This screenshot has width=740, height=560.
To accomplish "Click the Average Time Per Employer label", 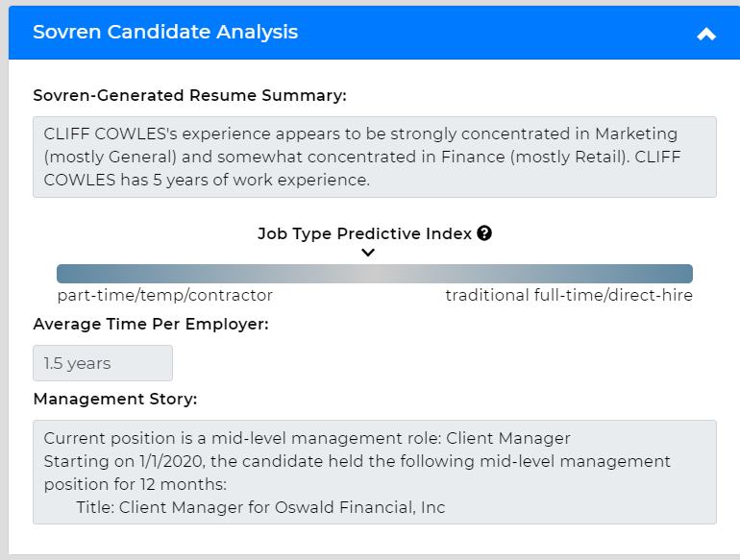I will (151, 324).
